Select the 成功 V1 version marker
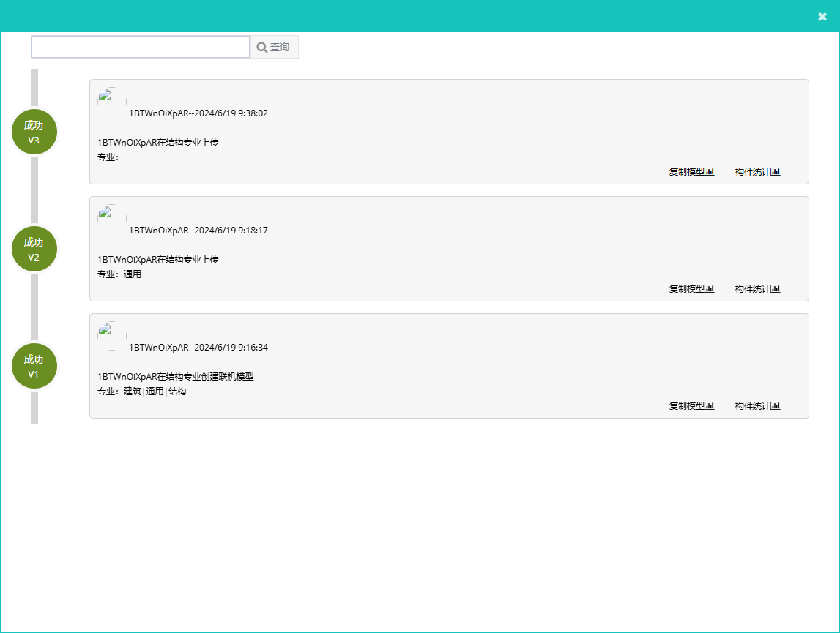Viewport: 840px width, 633px height. click(34, 366)
